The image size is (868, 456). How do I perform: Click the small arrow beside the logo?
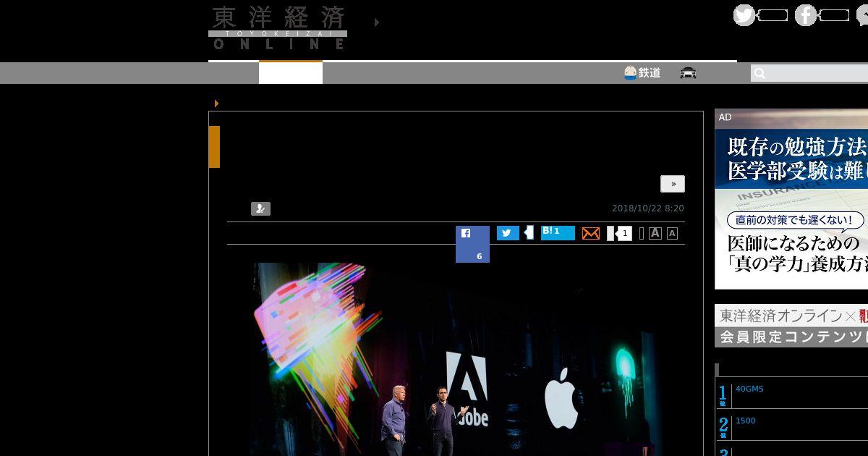(x=377, y=22)
